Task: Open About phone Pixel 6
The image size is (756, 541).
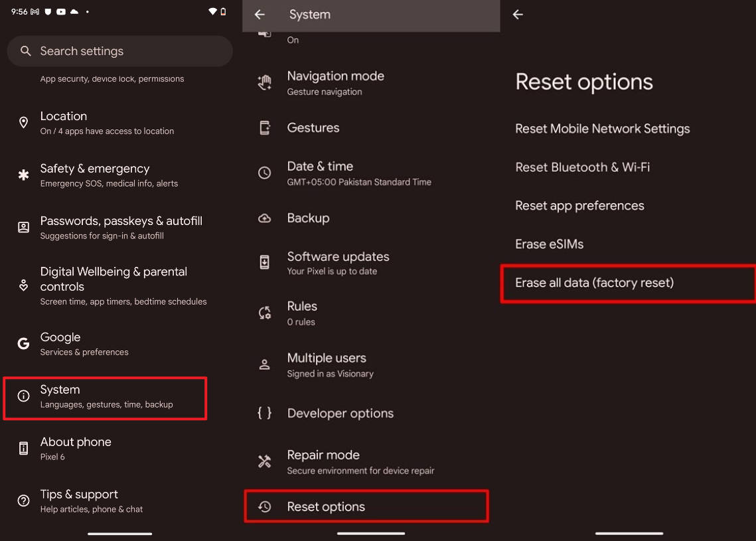Action: 76,448
